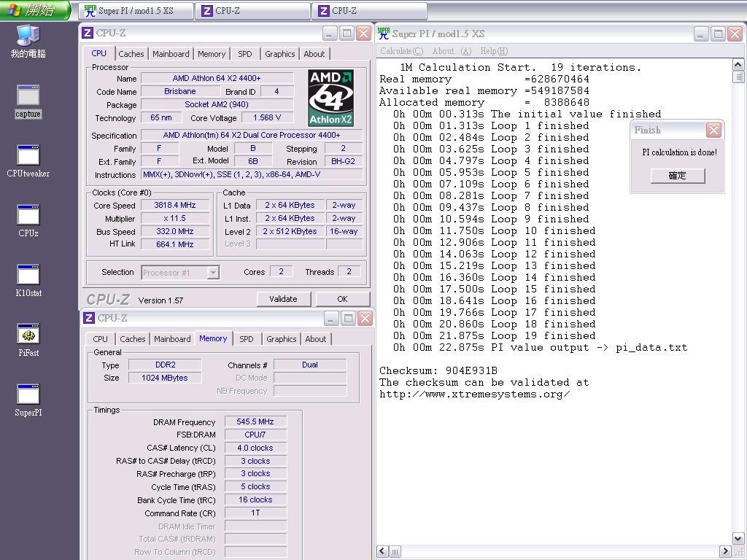Viewport: 747px width, 560px height.
Task: Click the Bus Speed 332.0 MHz value
Action: [x=175, y=231]
